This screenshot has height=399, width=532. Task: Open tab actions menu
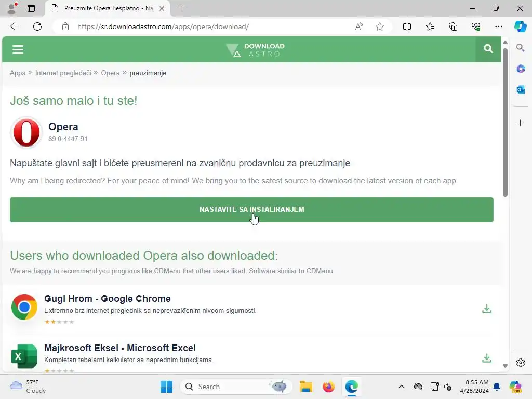click(31, 8)
